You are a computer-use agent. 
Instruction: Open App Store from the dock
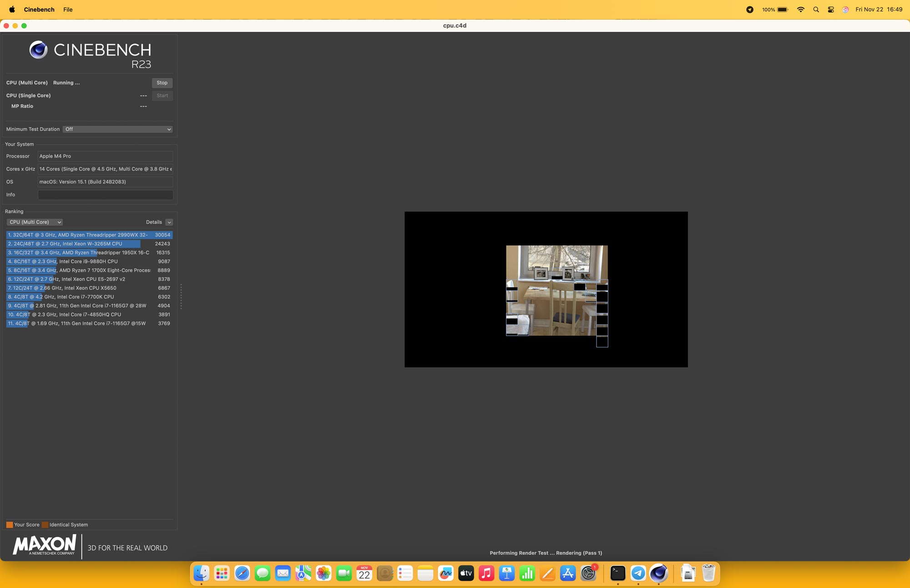click(x=568, y=573)
